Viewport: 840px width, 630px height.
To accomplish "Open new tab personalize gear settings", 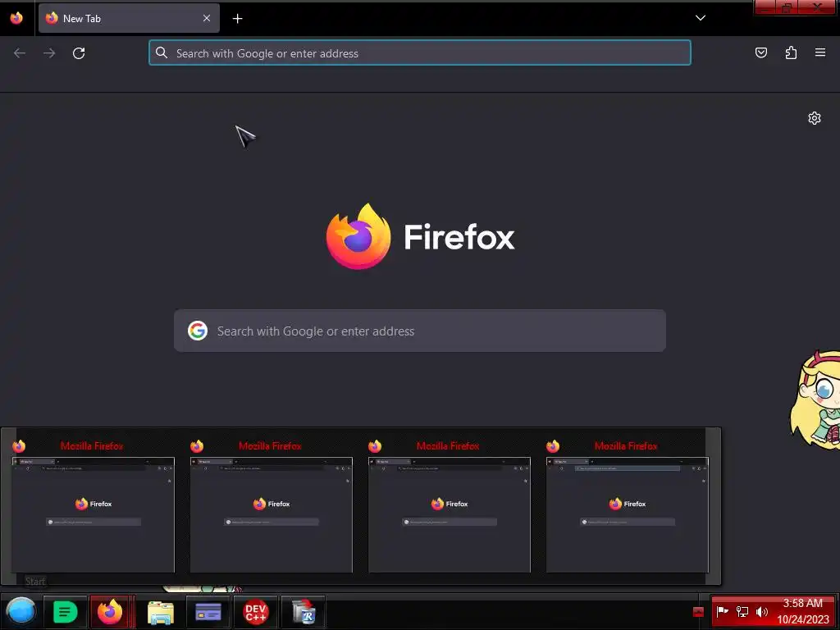I will (815, 118).
